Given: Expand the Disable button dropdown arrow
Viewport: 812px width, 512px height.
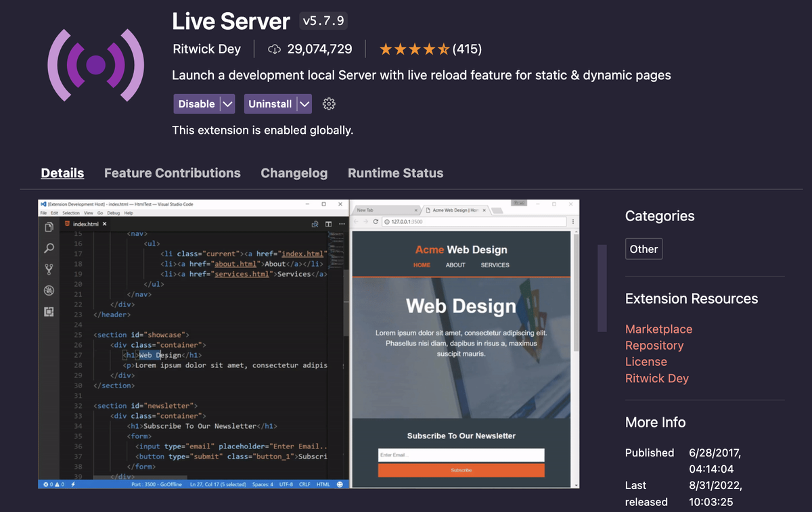Looking at the screenshot, I should (228, 104).
